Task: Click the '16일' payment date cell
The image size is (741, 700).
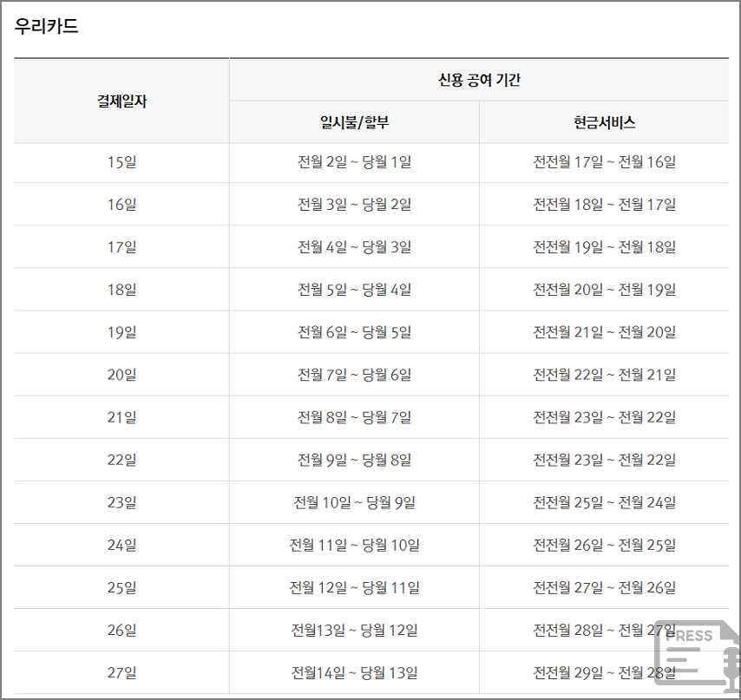Action: pyautogui.click(x=122, y=205)
